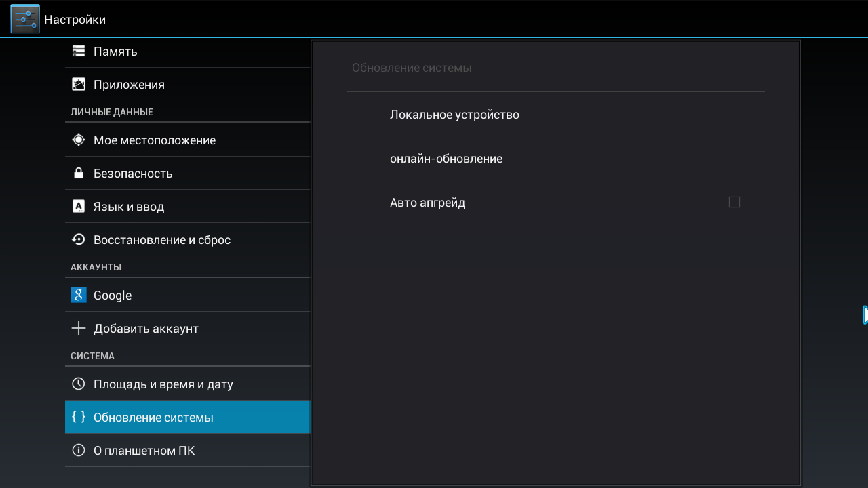Click the Память storage icon
This screenshot has height=488, width=868.
tap(79, 52)
